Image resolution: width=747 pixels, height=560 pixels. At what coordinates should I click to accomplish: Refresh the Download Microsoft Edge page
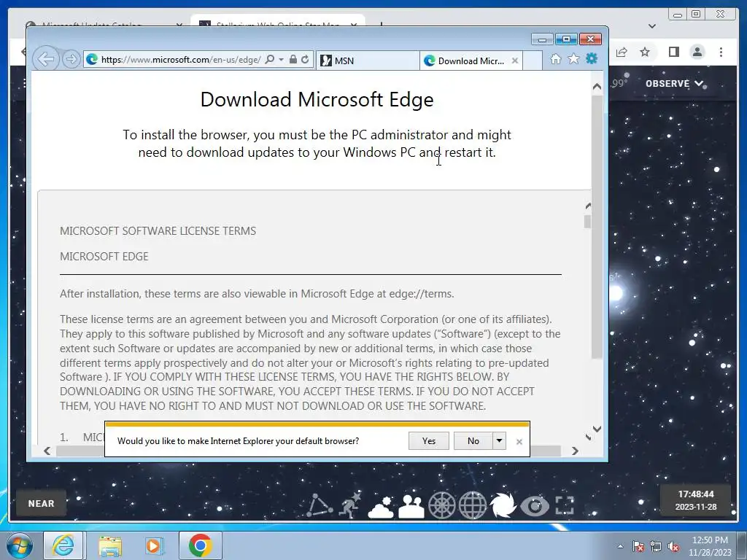(x=305, y=60)
